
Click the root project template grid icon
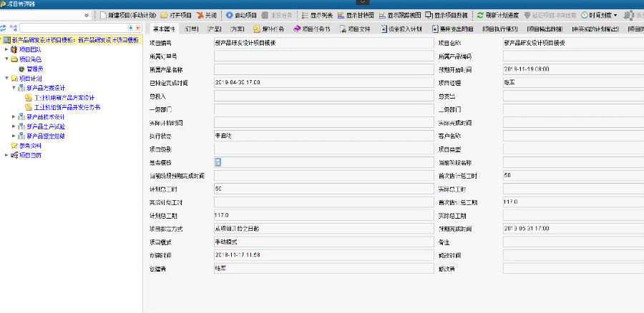[x=7, y=40]
